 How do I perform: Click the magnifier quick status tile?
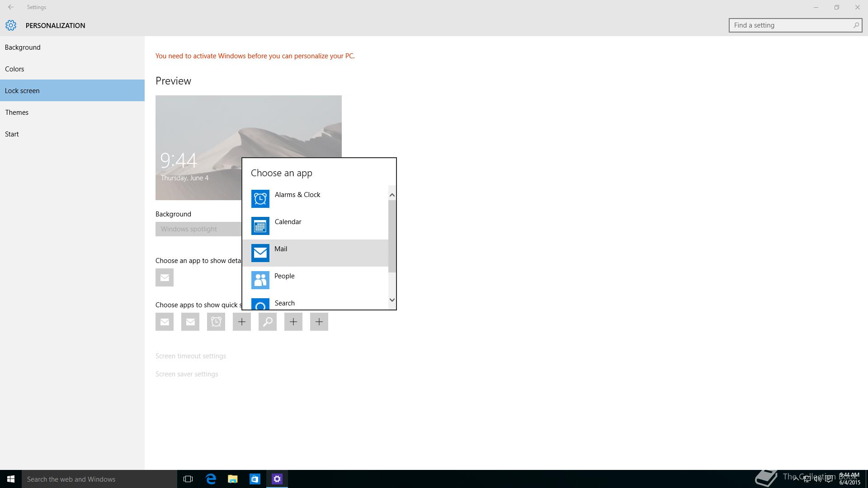pyautogui.click(x=268, y=322)
